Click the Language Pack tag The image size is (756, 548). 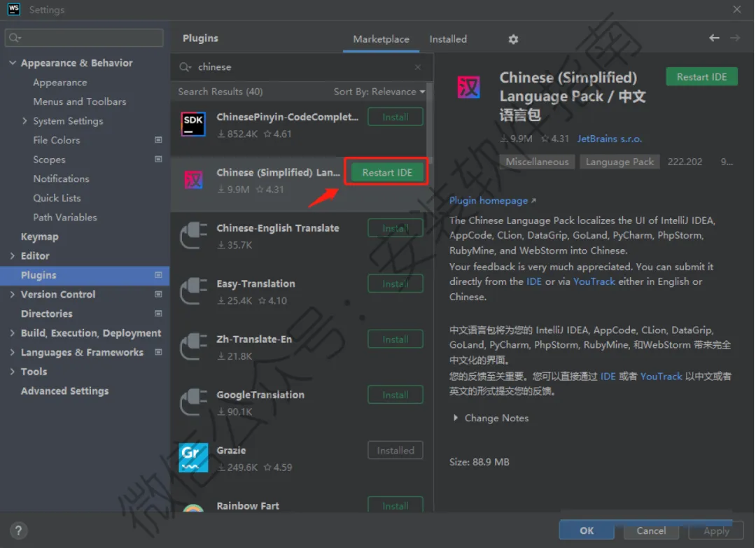click(x=619, y=162)
